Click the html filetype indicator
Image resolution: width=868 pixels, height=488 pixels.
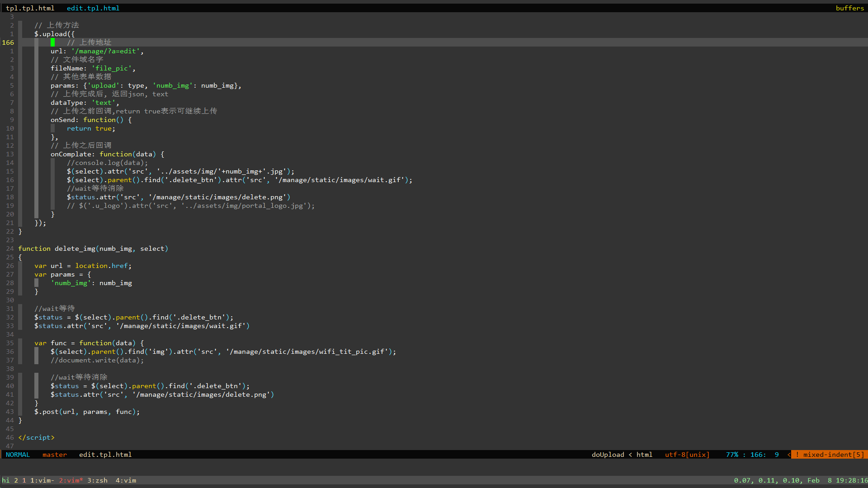pyautogui.click(x=644, y=455)
